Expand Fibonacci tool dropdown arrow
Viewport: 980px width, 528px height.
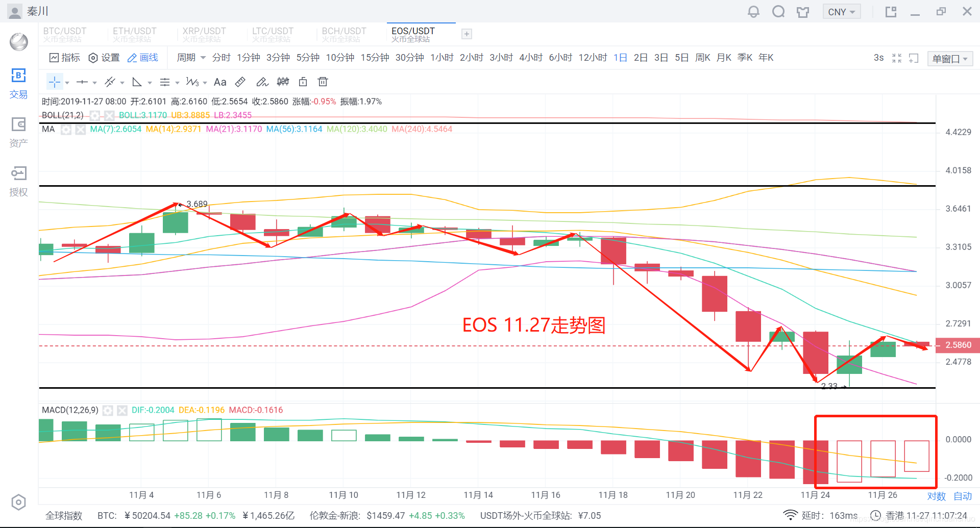[177, 83]
